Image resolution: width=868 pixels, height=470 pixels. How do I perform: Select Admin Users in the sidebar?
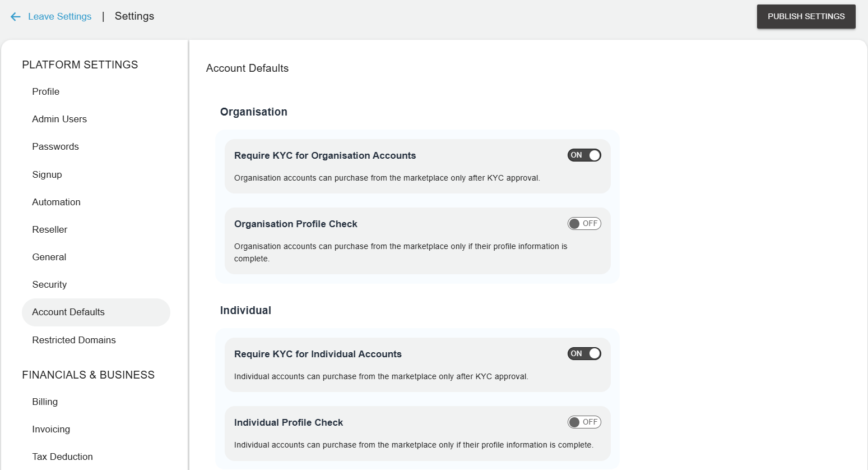59,119
